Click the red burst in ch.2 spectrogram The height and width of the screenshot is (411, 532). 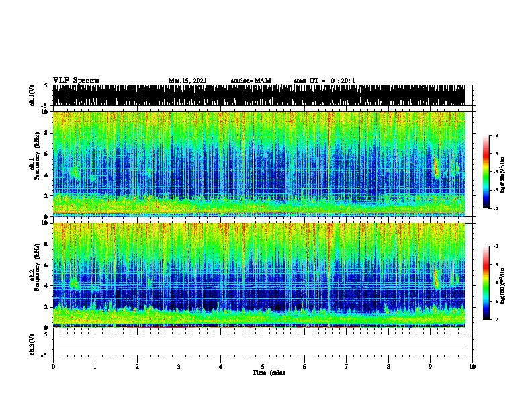tap(436, 277)
